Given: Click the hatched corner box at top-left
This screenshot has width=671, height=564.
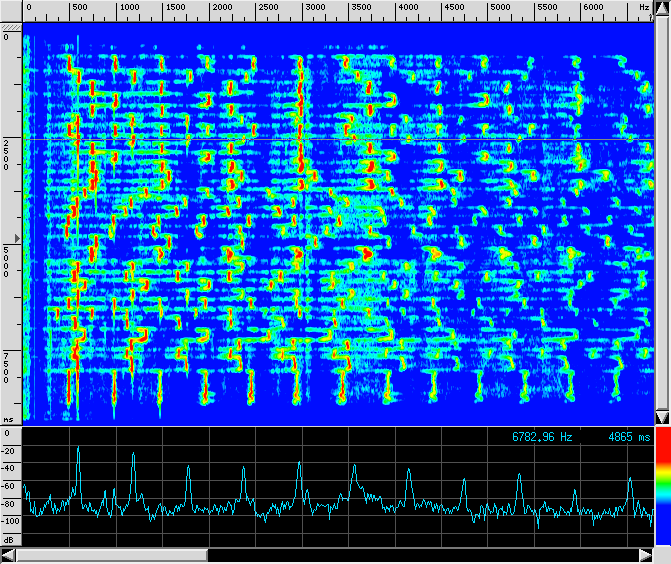Looking at the screenshot, I should [10, 25].
